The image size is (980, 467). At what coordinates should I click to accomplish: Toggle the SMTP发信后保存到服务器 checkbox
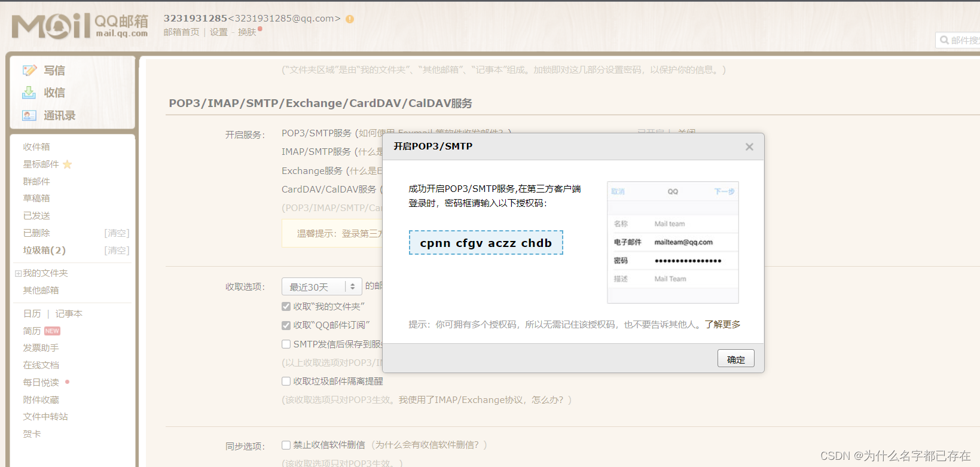pos(286,344)
